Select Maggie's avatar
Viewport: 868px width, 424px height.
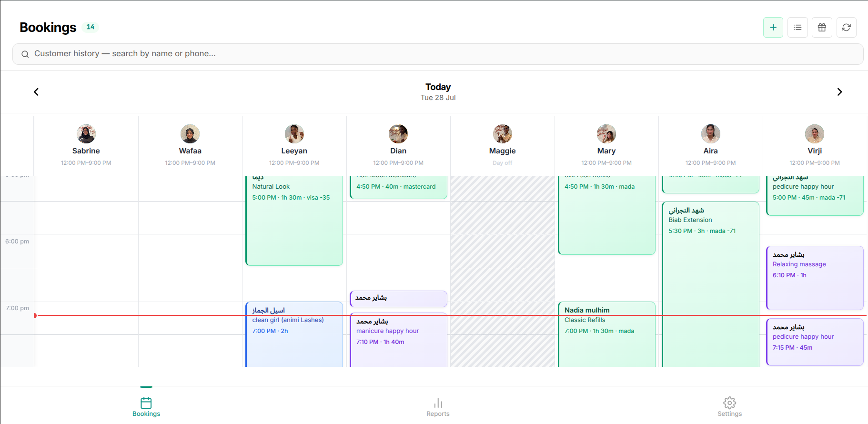(503, 134)
